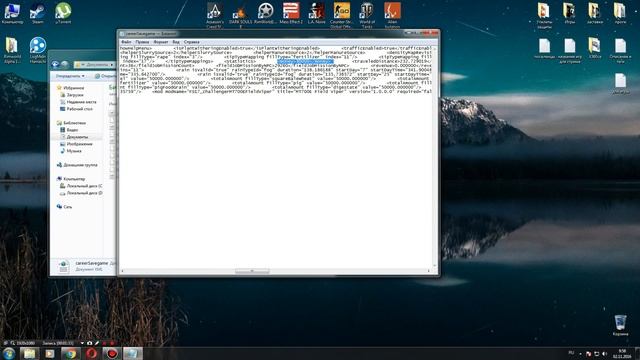The image size is (640, 360).
Task: Open the µTorrent desktop shortcut
Action: (x=63, y=13)
